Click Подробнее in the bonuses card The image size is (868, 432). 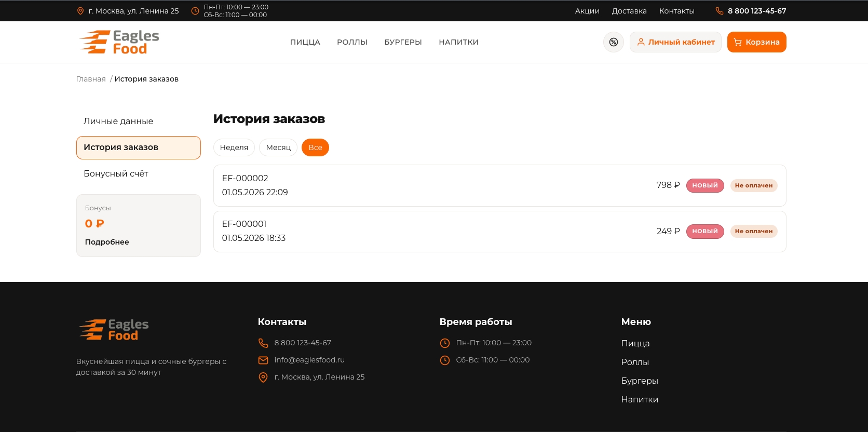point(107,242)
